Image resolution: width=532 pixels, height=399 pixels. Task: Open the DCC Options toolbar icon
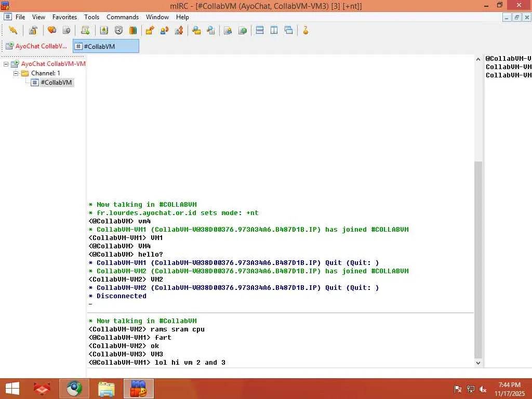coord(179,30)
